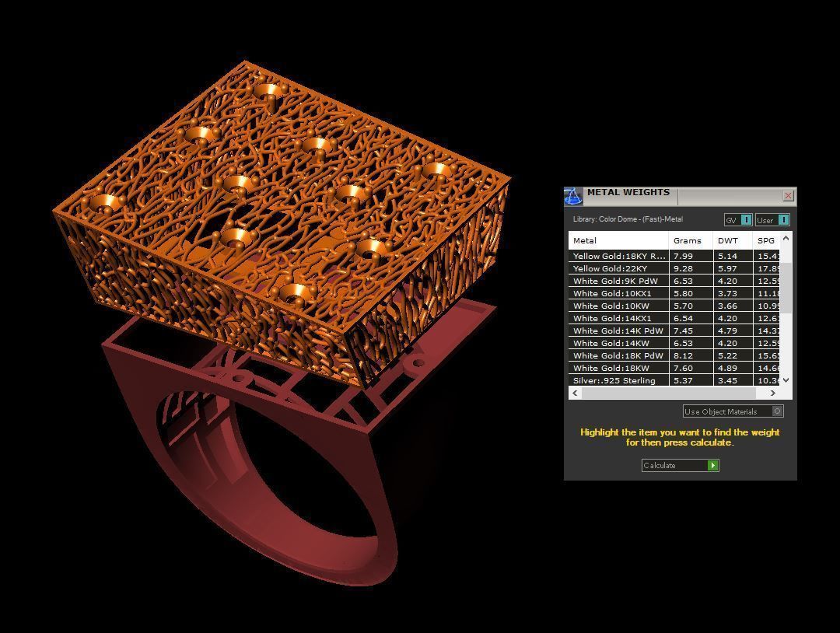This screenshot has width=840, height=633.
Task: Close the Metal Weights panel
Action: [x=788, y=196]
